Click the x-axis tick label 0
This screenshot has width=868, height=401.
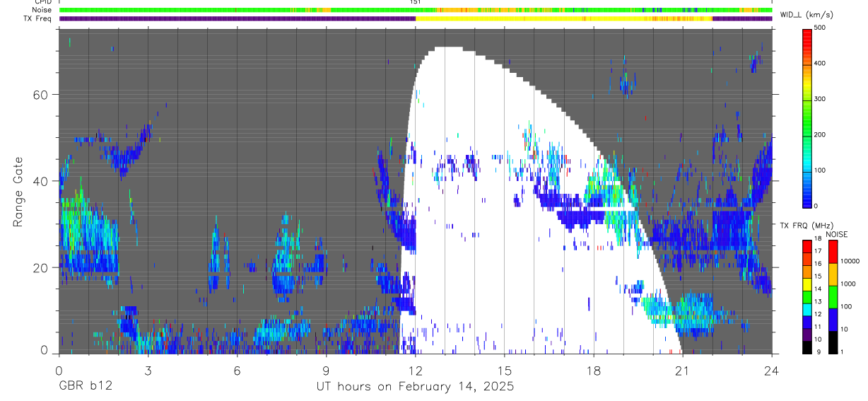59,370
